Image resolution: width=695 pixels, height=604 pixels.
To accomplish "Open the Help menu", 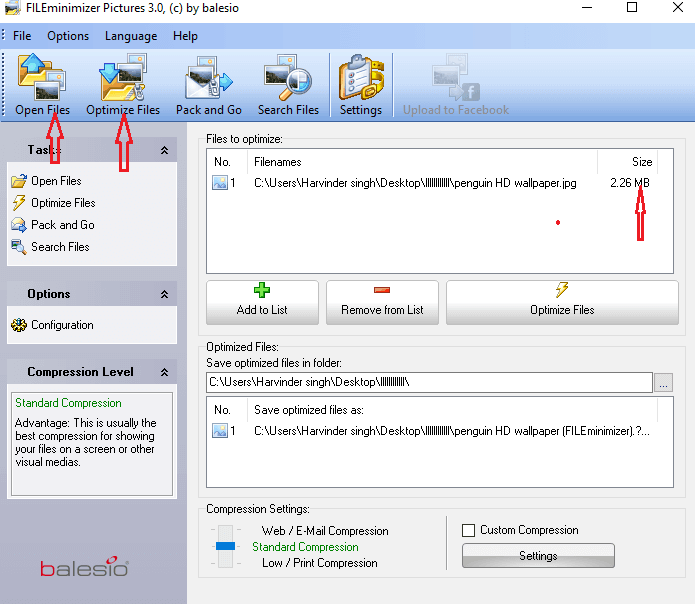I will click(x=185, y=36).
